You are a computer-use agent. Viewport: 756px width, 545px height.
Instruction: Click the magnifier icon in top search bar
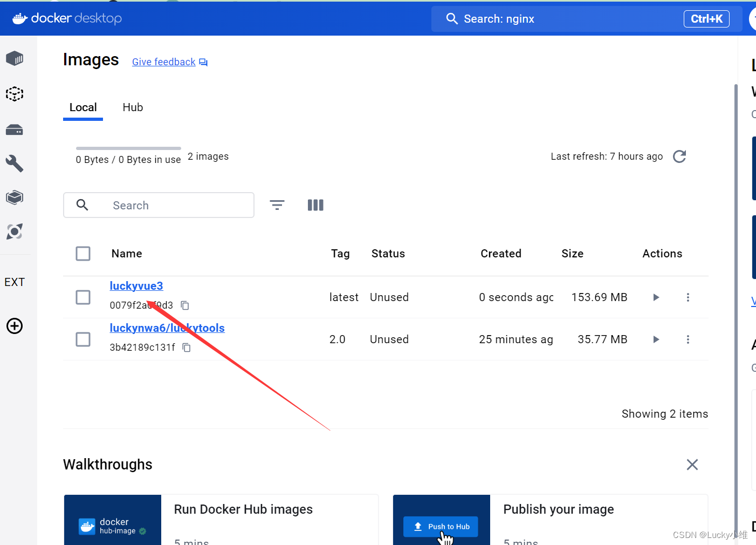tap(452, 19)
